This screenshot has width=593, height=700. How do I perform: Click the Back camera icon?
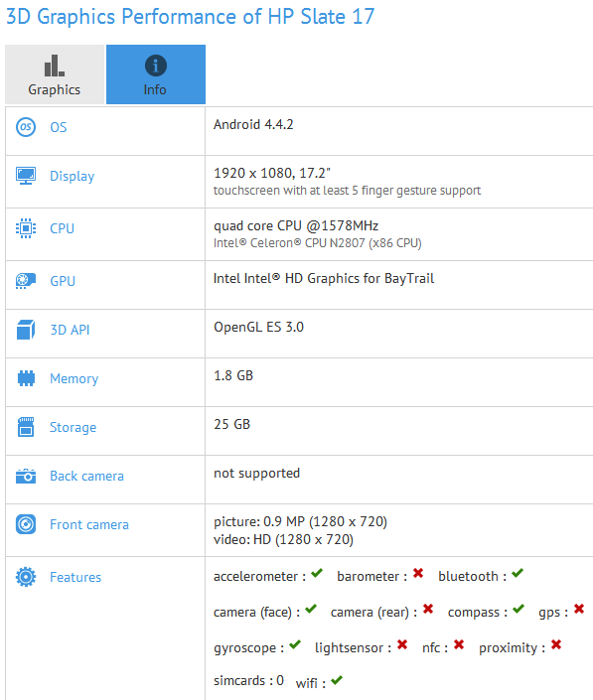26,476
